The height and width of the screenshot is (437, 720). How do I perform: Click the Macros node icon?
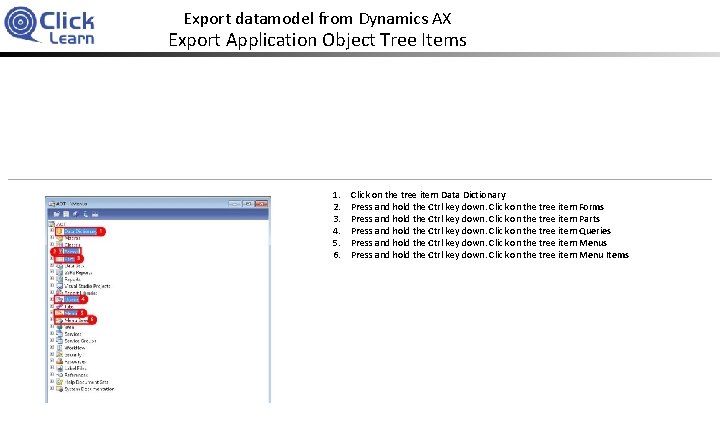point(59,238)
